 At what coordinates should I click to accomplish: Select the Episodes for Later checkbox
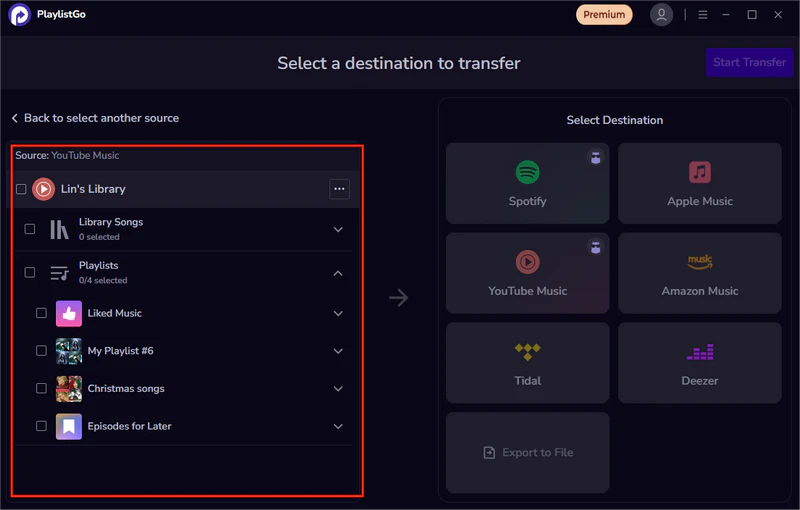pos(41,426)
